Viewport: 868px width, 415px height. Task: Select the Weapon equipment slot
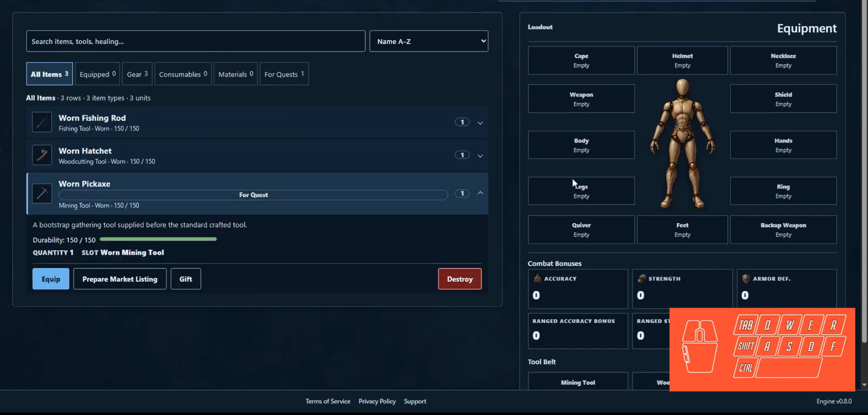581,99
